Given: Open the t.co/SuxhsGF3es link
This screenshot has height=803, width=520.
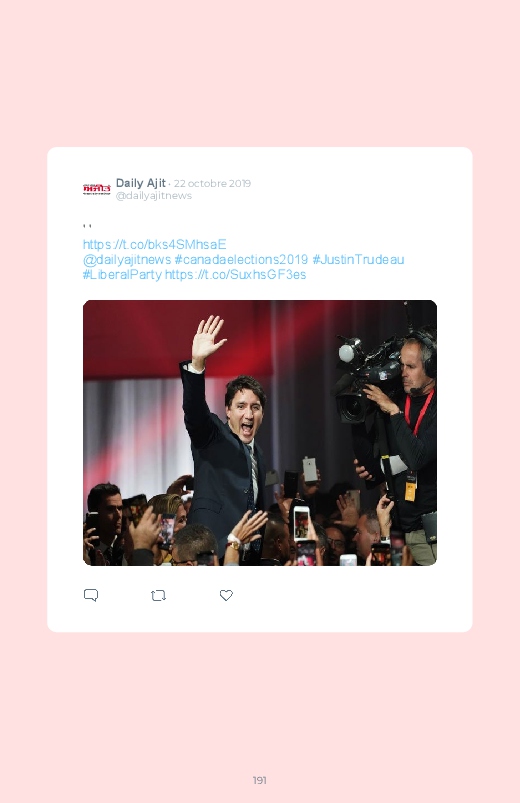Looking at the screenshot, I should point(235,274).
